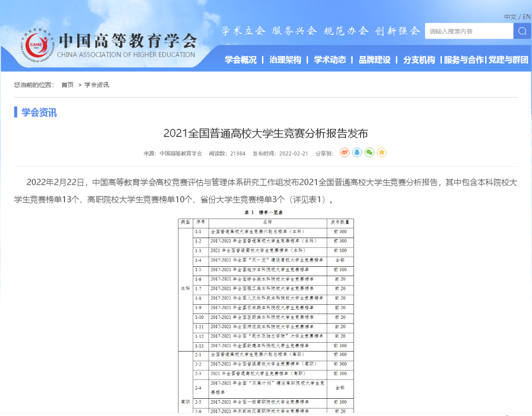Share the article via QQ
This screenshot has height=416, width=532.
356,153
